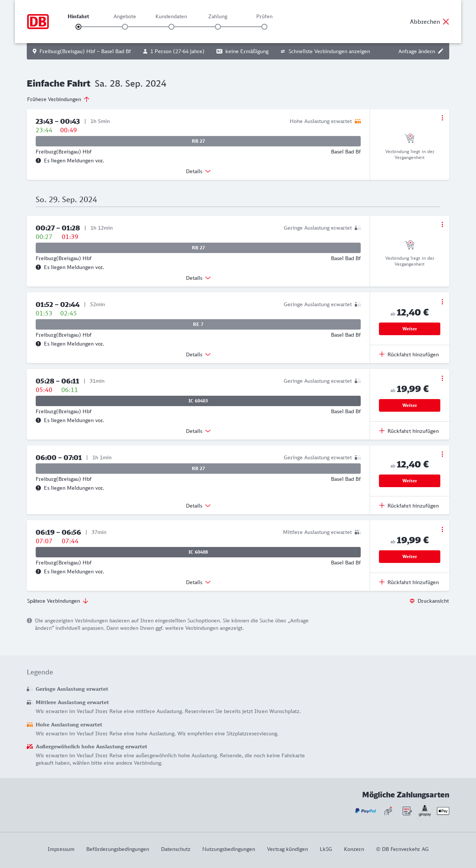Image resolution: width=476 pixels, height=868 pixels.
Task: Show Frühere Verbindungen
Action: (58, 99)
